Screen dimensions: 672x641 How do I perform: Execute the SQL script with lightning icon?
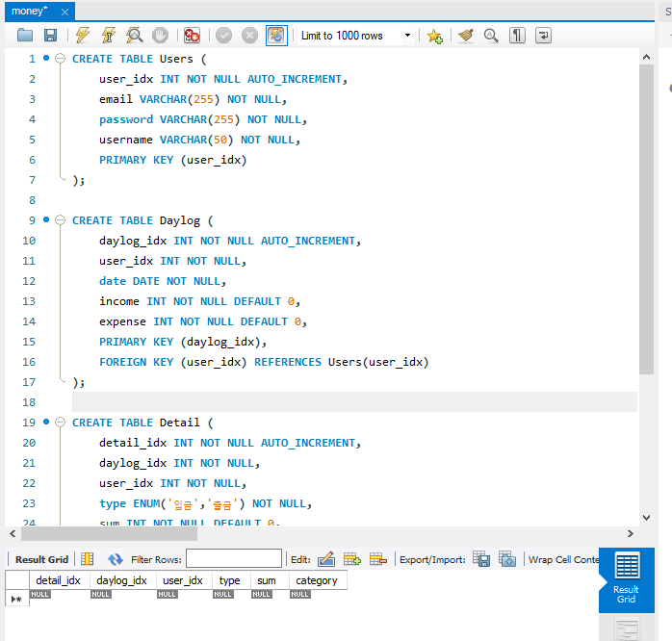[83, 36]
